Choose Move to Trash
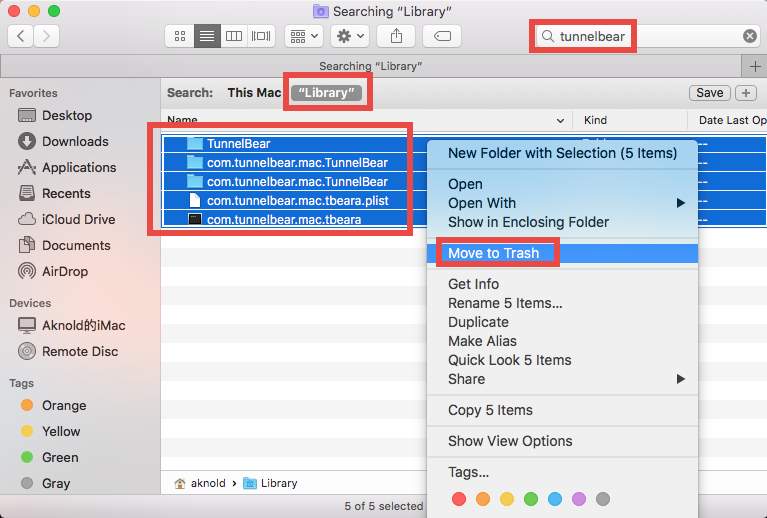Image resolution: width=767 pixels, height=518 pixels. (562, 253)
